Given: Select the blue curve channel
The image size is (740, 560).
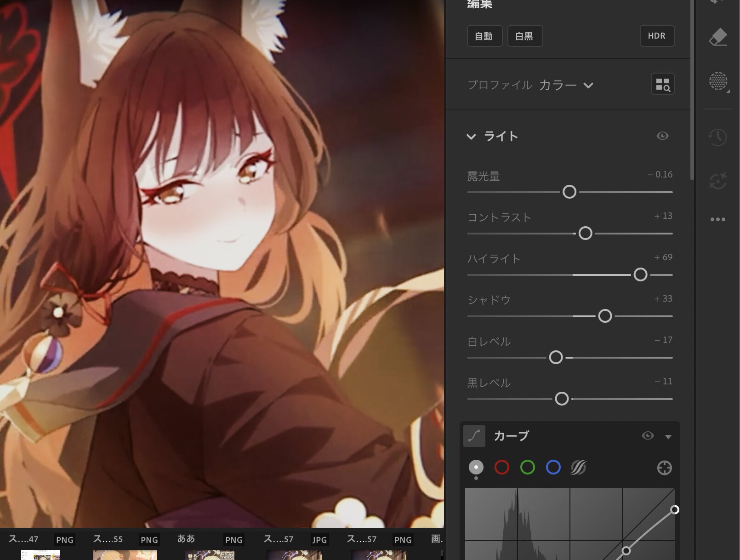Looking at the screenshot, I should [x=553, y=468].
